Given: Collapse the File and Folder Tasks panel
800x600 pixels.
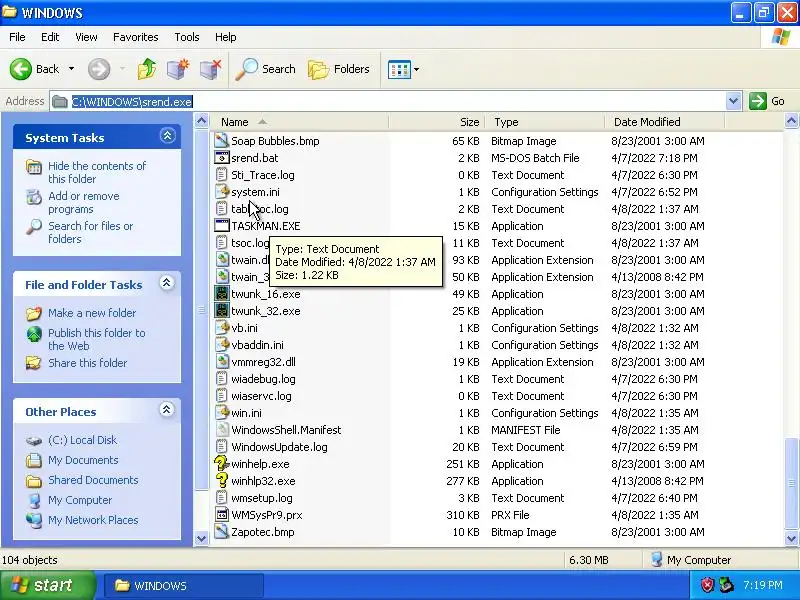Looking at the screenshot, I should tap(166, 283).
